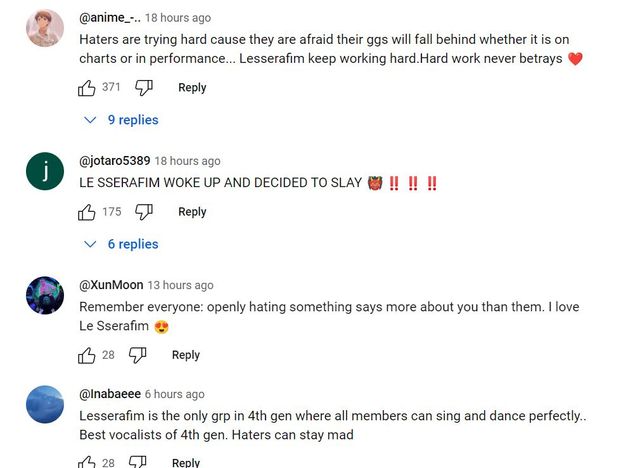Open the @XunMoon channel link

coord(110,285)
